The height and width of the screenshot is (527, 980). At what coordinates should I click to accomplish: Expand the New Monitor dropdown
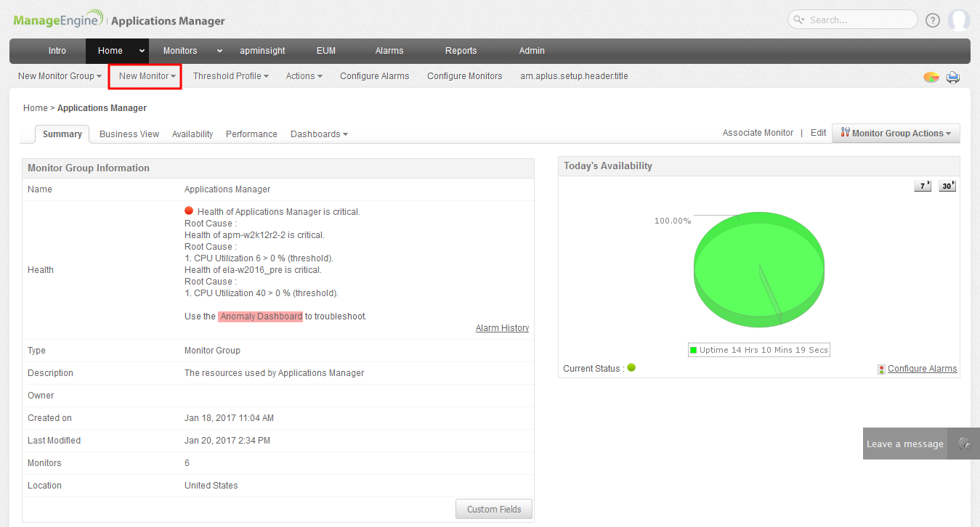tap(145, 76)
